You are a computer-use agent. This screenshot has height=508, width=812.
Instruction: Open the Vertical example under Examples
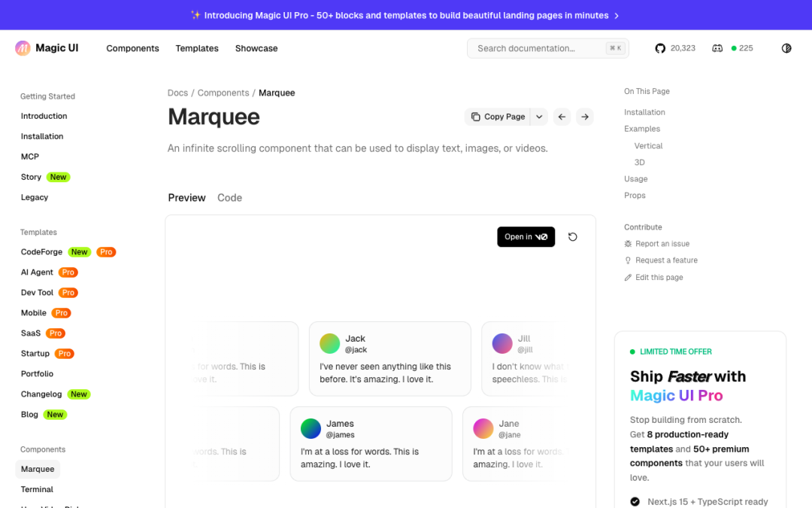pos(647,145)
